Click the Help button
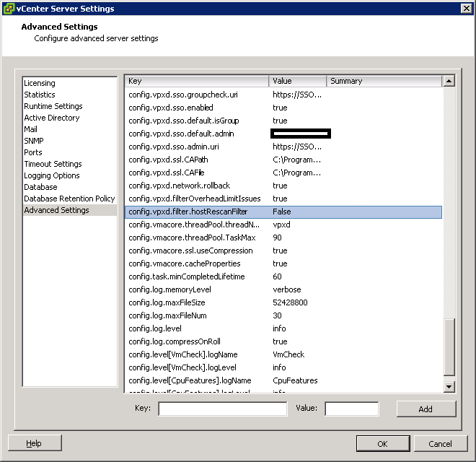Screen dimensions: 476x462 click(35, 443)
